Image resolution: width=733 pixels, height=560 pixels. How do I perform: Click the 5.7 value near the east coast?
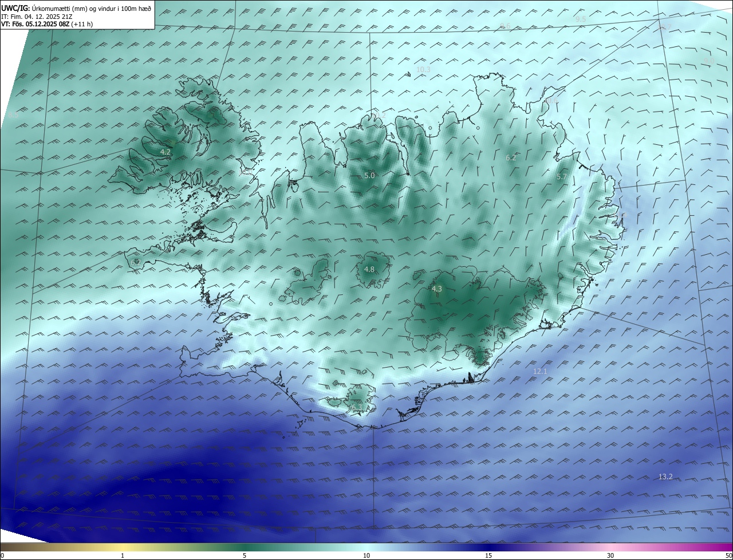point(562,178)
